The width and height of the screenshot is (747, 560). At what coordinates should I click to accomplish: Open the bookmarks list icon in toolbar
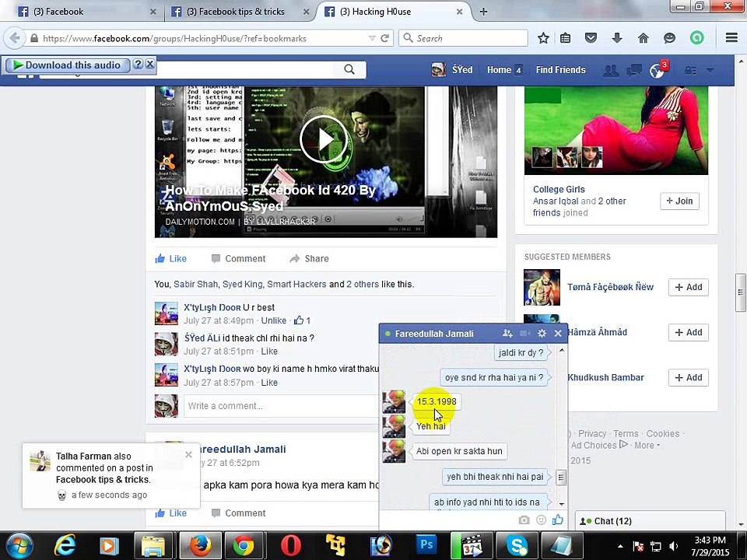pos(565,38)
